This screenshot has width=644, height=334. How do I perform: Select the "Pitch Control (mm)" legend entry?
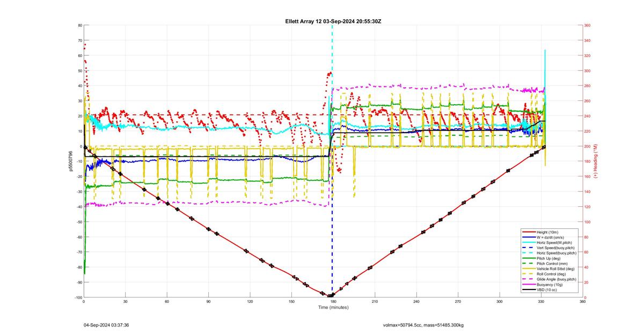click(x=553, y=264)
